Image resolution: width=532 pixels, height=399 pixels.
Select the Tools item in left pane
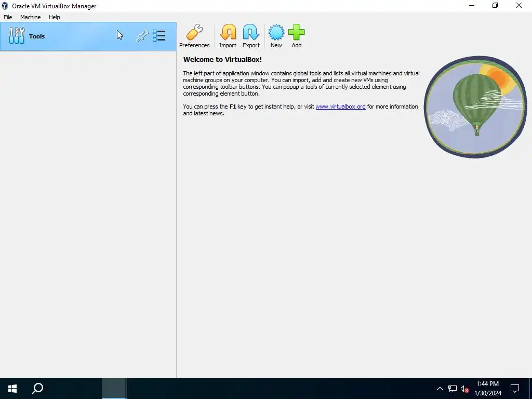pyautogui.click(x=88, y=36)
